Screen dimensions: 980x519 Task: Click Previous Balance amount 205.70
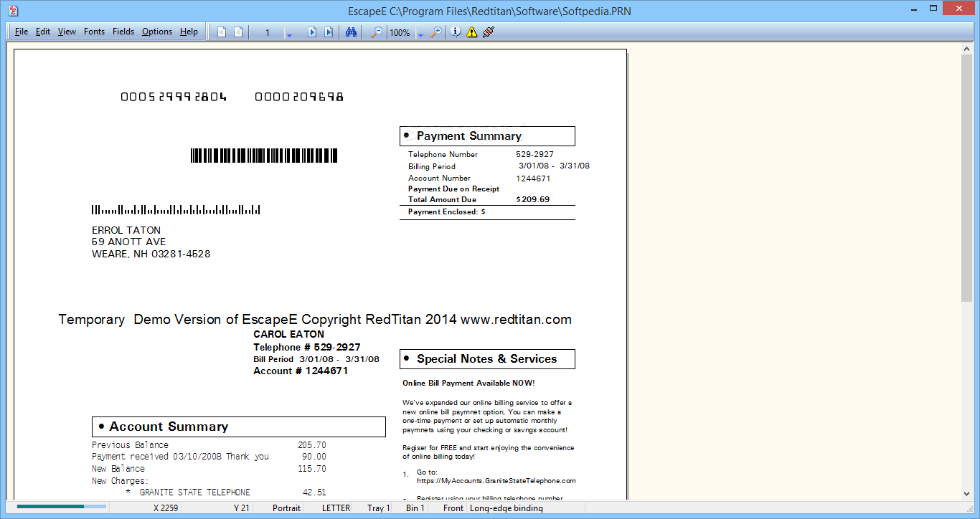pyautogui.click(x=312, y=445)
